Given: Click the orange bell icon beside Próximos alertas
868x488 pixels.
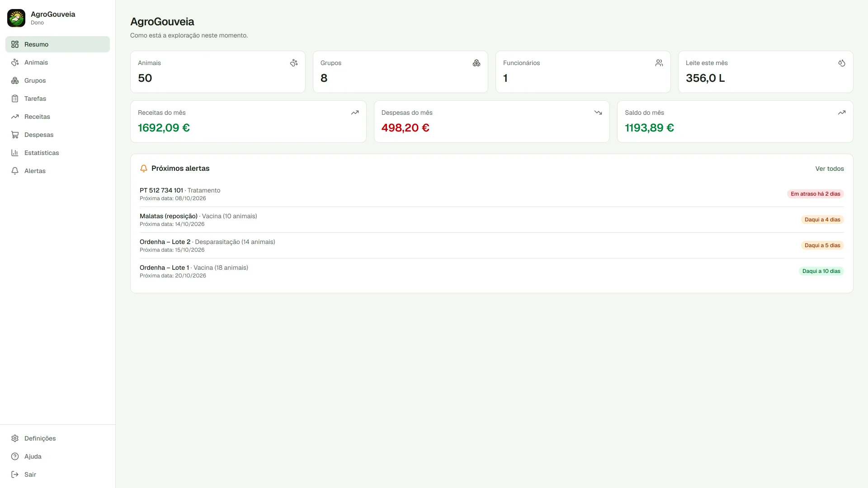Looking at the screenshot, I should (x=144, y=169).
